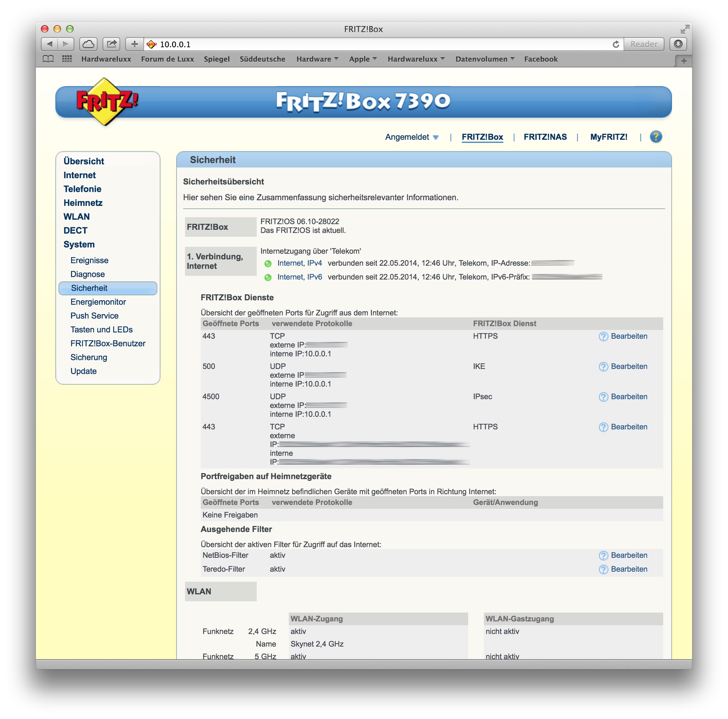Open Süddeutsche bookmark
The height and width of the screenshot is (719, 728).
(262, 59)
